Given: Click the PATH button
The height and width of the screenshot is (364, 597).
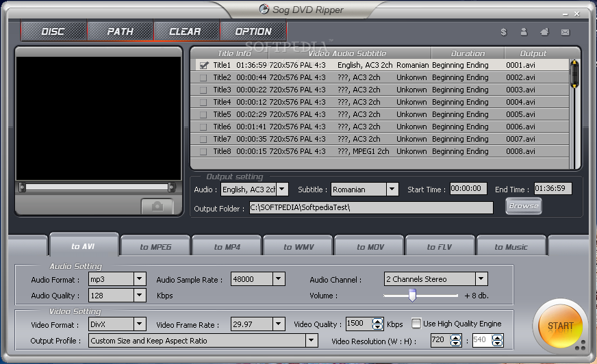Looking at the screenshot, I should click(x=120, y=31).
